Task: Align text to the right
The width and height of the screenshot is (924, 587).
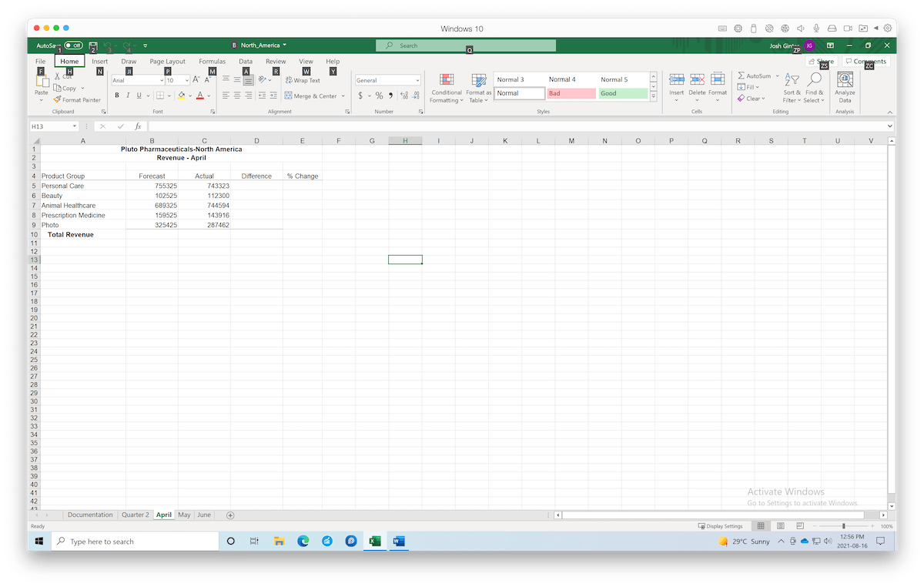Action: click(x=248, y=96)
